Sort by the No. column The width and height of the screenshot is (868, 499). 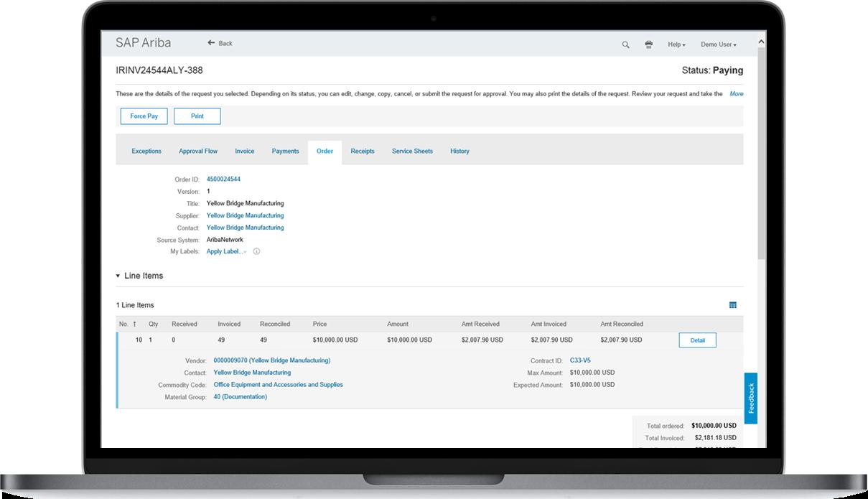point(128,324)
